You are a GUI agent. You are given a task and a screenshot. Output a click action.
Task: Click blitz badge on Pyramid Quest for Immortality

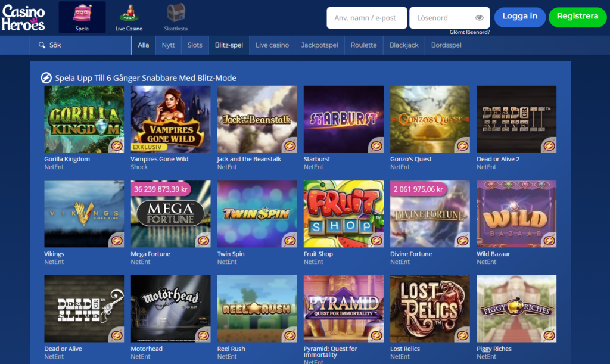coord(376,335)
